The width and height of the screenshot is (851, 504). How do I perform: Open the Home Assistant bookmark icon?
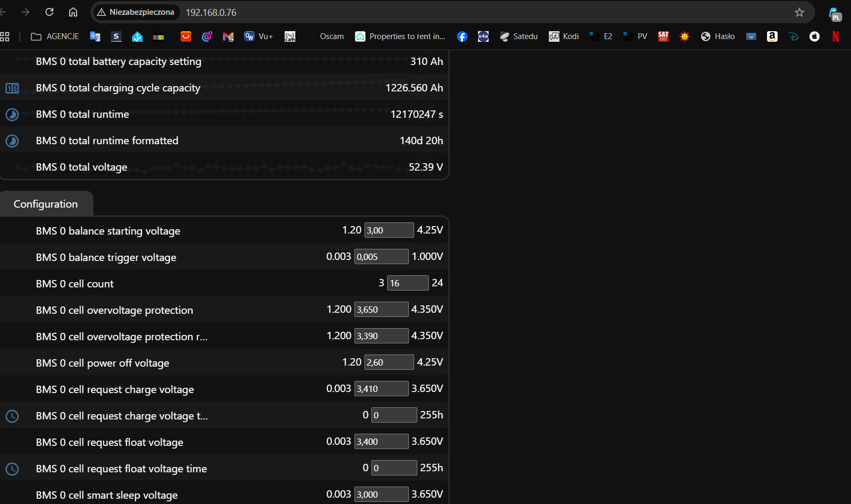(x=137, y=36)
